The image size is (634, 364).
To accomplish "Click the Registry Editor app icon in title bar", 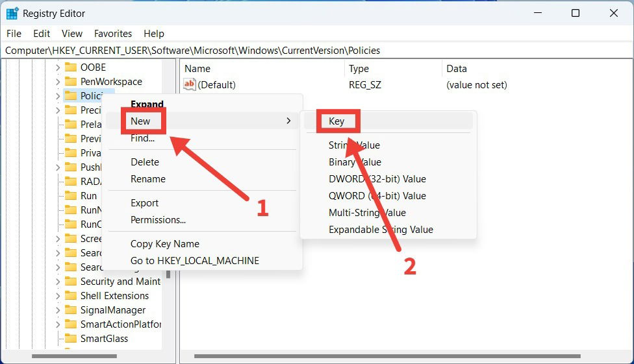I will 12,14.
